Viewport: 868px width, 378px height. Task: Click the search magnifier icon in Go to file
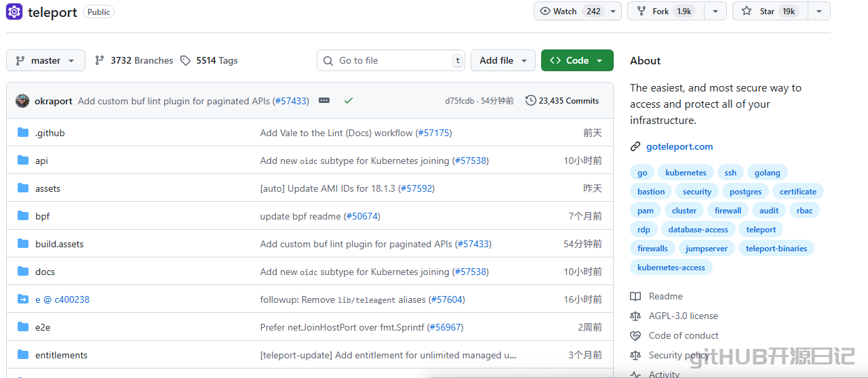pos(329,60)
